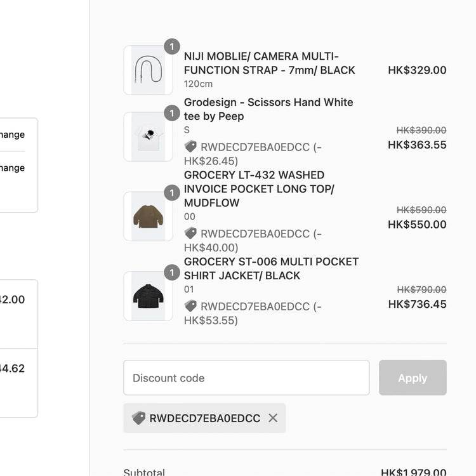The image size is (476, 476).
Task: Focus the Discount code input field
Action: click(246, 378)
